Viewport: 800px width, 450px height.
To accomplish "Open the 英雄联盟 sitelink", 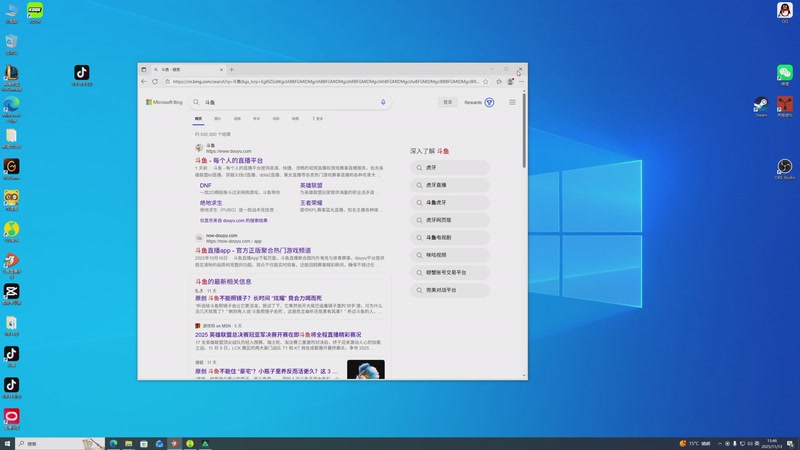I will click(311, 185).
